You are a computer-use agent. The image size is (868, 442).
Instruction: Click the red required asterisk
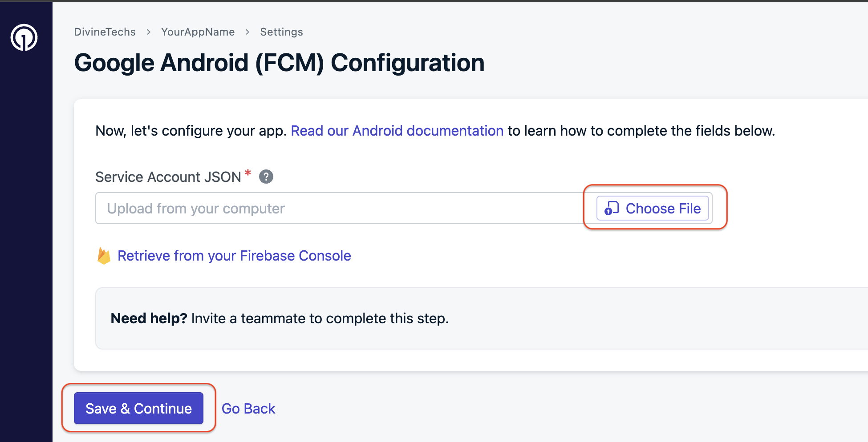tap(248, 173)
